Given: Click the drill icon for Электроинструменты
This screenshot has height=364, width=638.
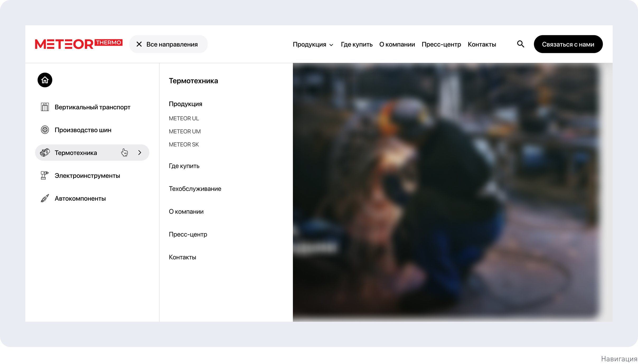Looking at the screenshot, I should click(x=44, y=176).
